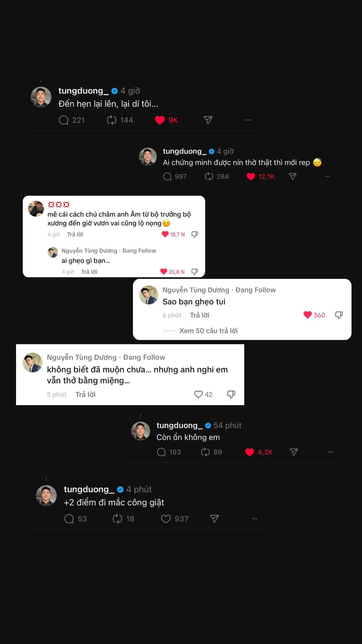Like the "+2 điểm đi mắc công giật" post
362x644 pixels.
[166, 519]
